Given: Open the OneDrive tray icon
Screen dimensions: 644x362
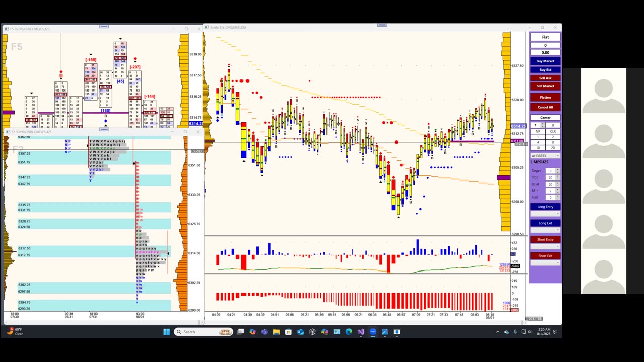Looking at the screenshot, I should coord(506,332).
